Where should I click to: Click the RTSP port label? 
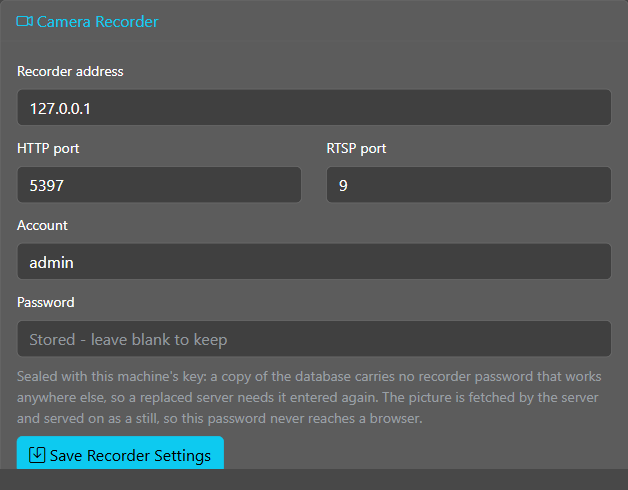click(x=356, y=149)
